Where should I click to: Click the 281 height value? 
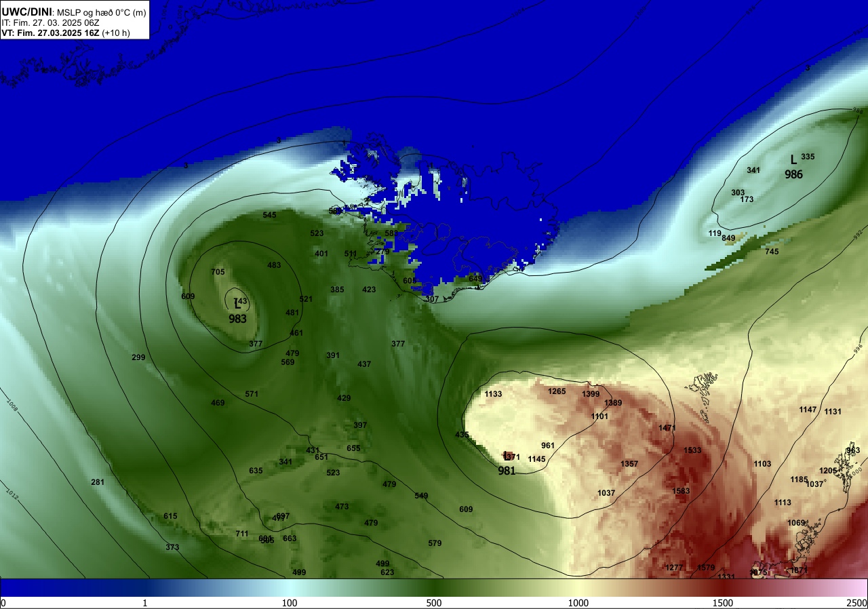point(98,482)
